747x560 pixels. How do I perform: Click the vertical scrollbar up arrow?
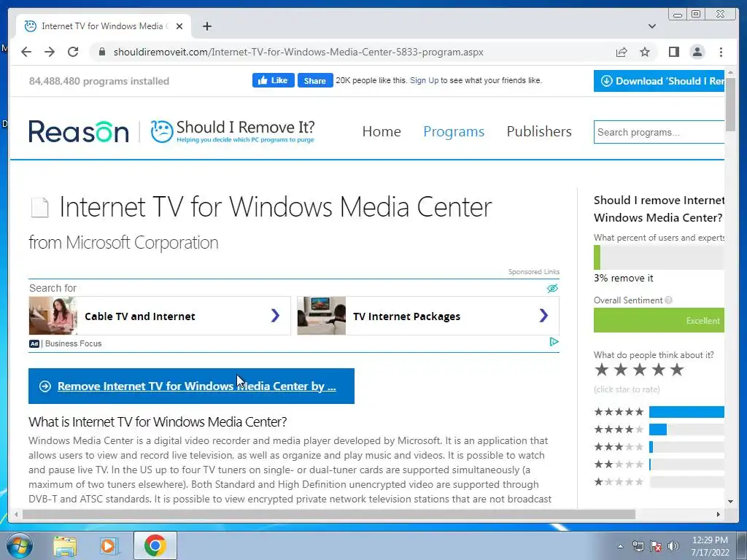click(x=730, y=73)
